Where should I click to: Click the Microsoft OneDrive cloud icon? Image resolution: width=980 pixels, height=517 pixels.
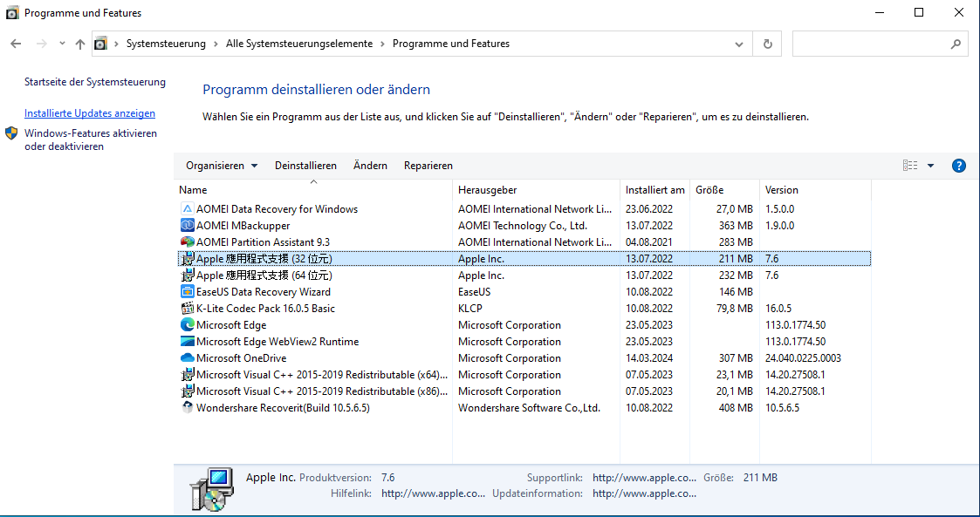pyautogui.click(x=187, y=358)
